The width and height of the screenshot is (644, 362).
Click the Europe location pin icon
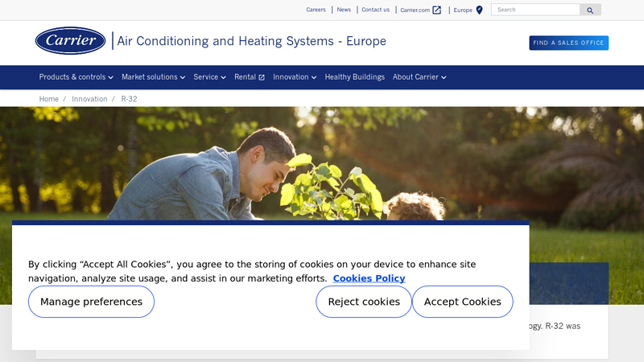click(480, 10)
